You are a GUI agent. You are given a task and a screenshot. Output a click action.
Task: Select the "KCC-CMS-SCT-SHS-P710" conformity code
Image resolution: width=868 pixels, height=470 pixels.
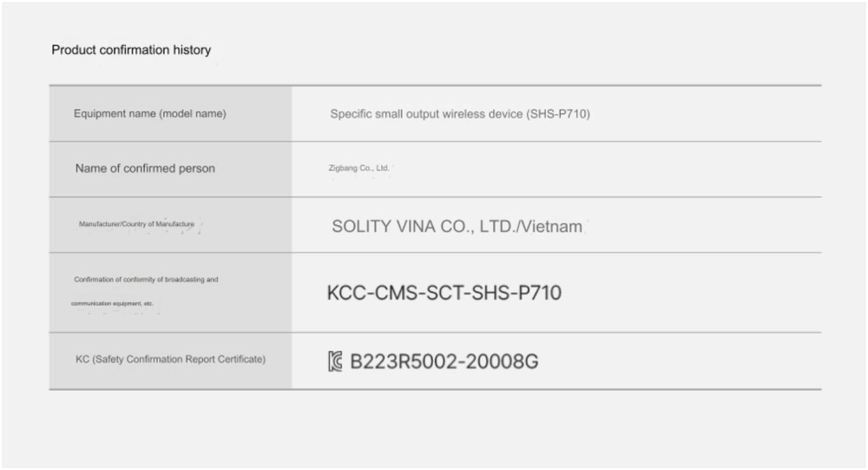[x=444, y=294]
